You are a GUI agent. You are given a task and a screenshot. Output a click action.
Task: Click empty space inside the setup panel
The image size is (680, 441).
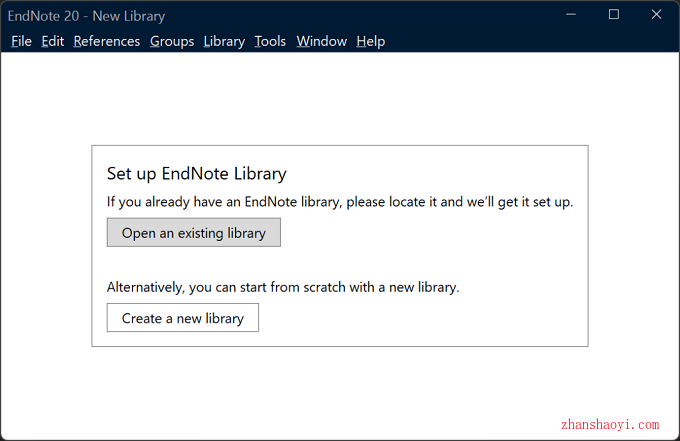pyautogui.click(x=434, y=260)
